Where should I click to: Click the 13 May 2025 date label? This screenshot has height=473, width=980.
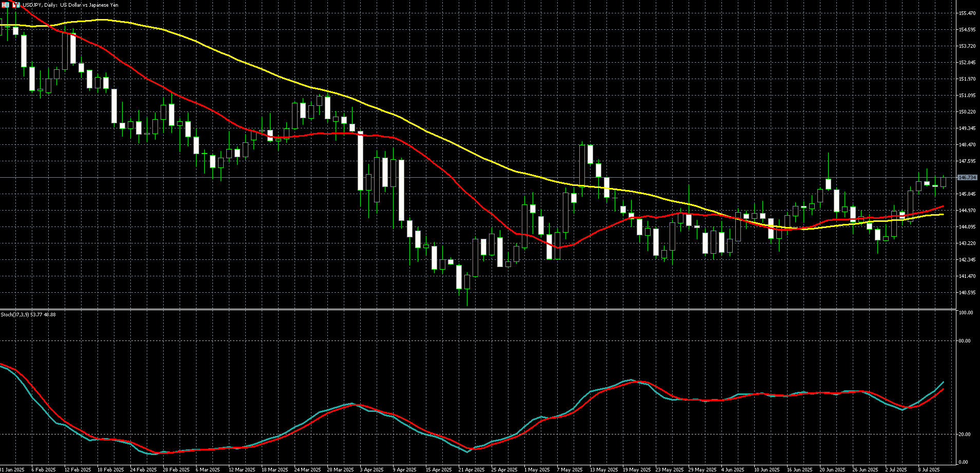pos(603,469)
